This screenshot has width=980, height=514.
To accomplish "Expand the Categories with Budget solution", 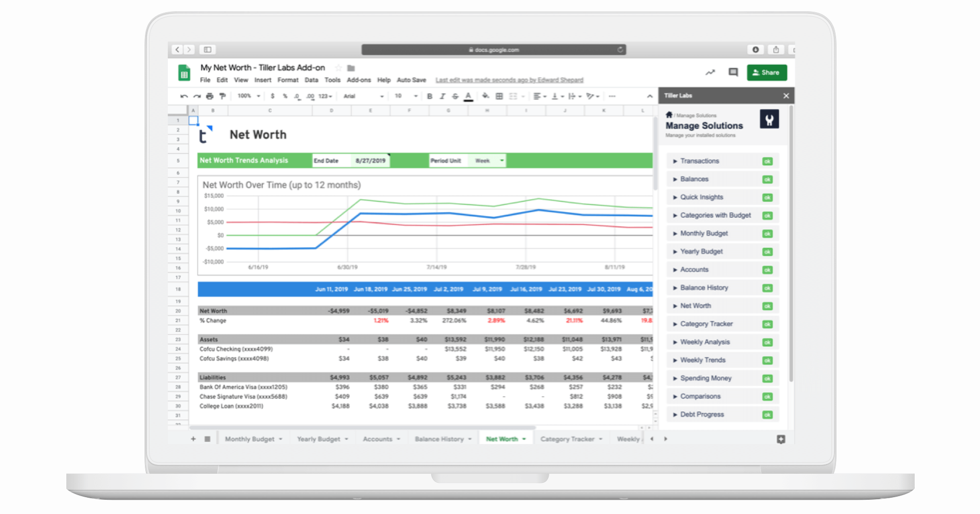I will [x=722, y=215].
